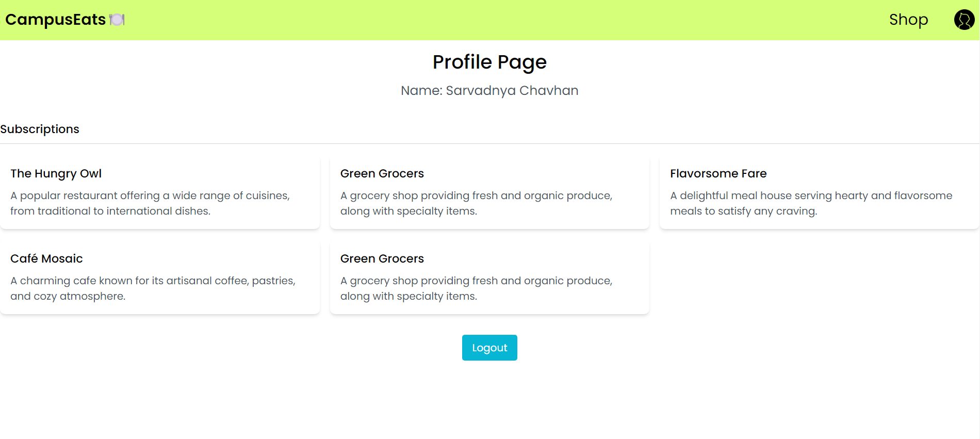Image resolution: width=980 pixels, height=439 pixels.
Task: Click grocery description in card above Logout
Action: coord(476,288)
